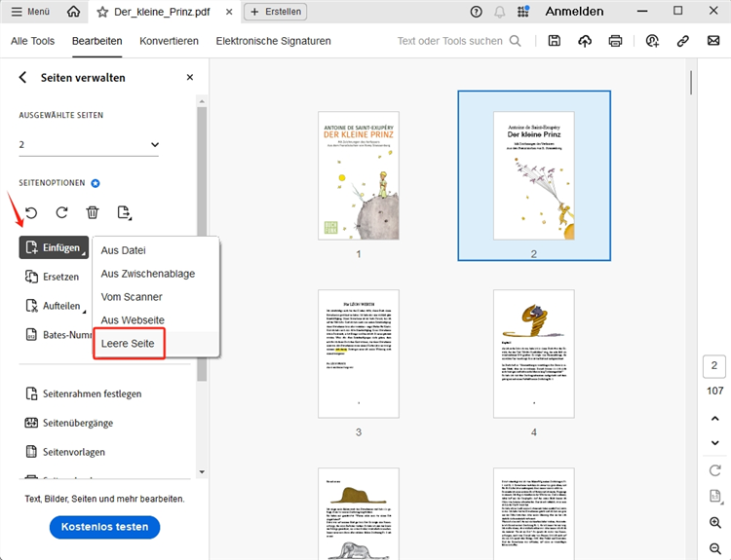The height and width of the screenshot is (560, 731).
Task: Open Elektronische Signaturen tab
Action: 273,41
